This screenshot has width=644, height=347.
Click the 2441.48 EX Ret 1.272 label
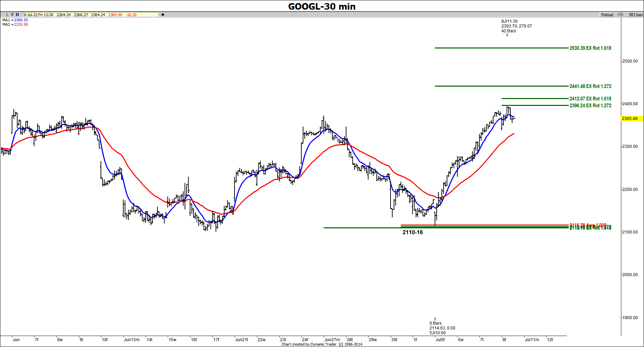click(590, 86)
